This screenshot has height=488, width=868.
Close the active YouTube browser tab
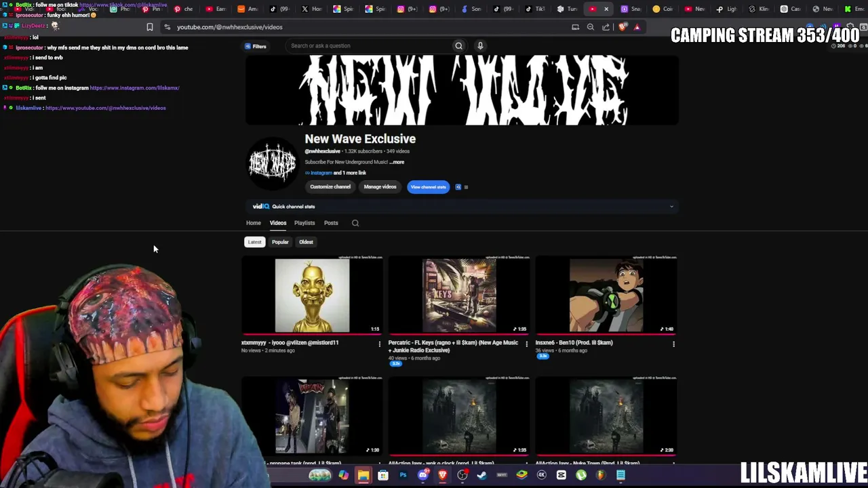point(606,9)
